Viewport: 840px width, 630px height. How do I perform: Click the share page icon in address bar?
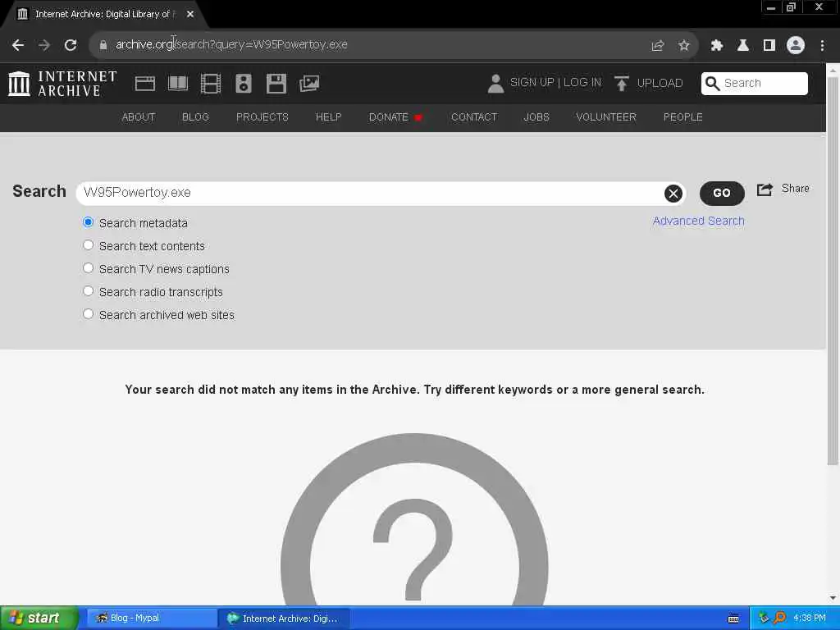(x=657, y=45)
